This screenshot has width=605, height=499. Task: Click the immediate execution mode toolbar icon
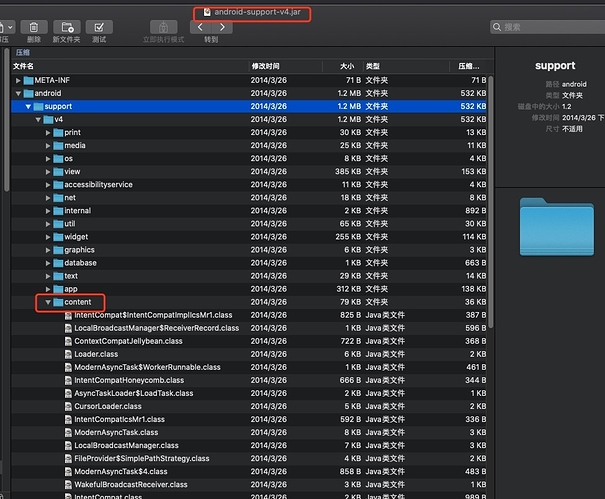(164, 27)
